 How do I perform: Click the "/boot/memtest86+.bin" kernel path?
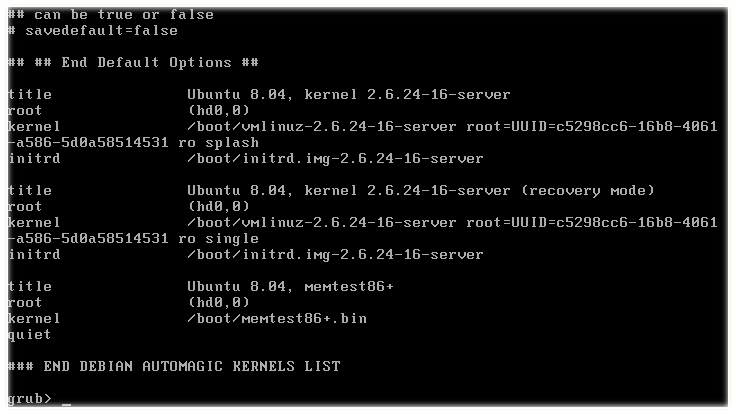point(277,318)
